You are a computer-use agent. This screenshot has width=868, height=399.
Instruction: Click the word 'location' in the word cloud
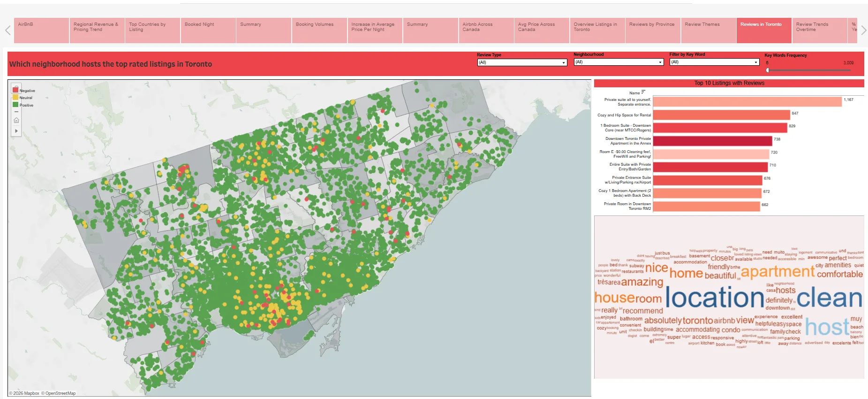[x=715, y=298]
